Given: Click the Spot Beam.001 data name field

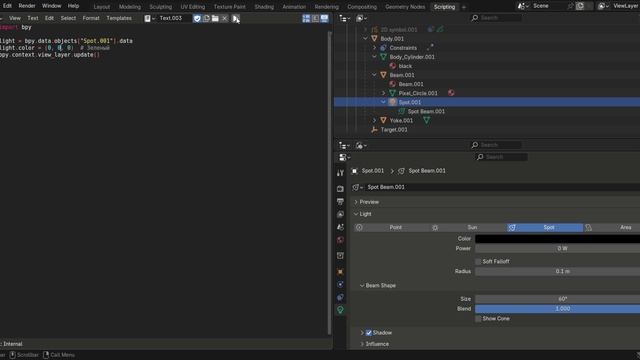Looking at the screenshot, I should tap(502, 187).
